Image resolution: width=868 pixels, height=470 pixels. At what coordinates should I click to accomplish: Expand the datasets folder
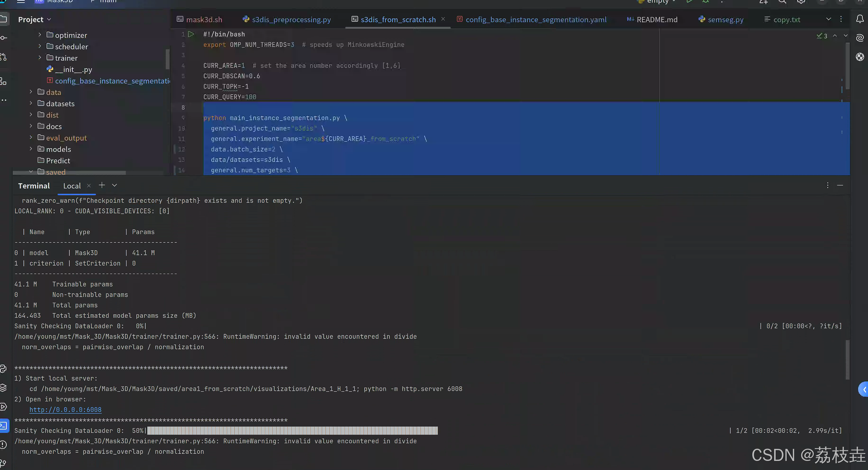[x=31, y=103]
